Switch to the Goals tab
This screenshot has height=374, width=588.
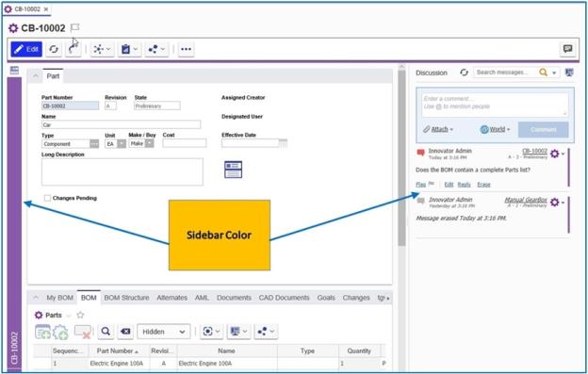[326, 298]
